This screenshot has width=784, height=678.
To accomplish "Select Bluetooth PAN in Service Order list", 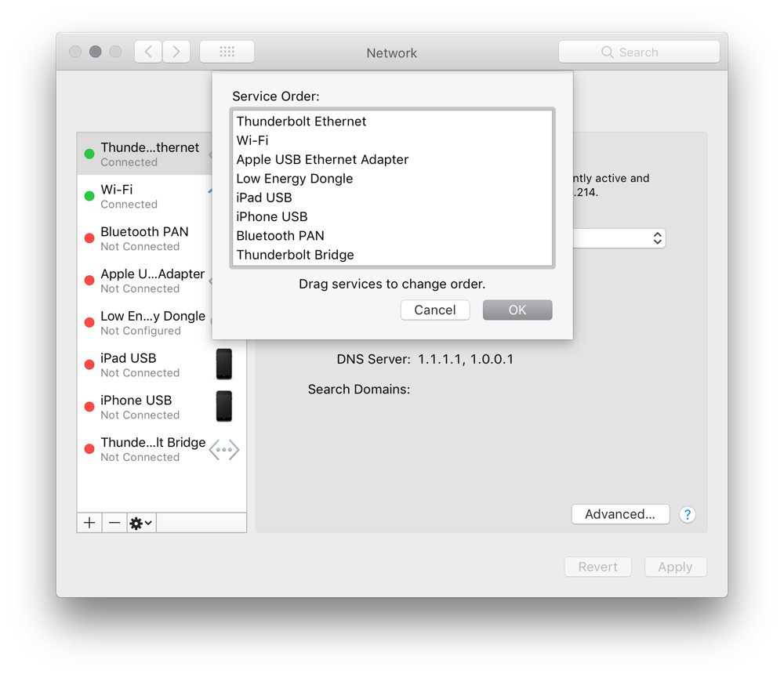I will [393, 235].
